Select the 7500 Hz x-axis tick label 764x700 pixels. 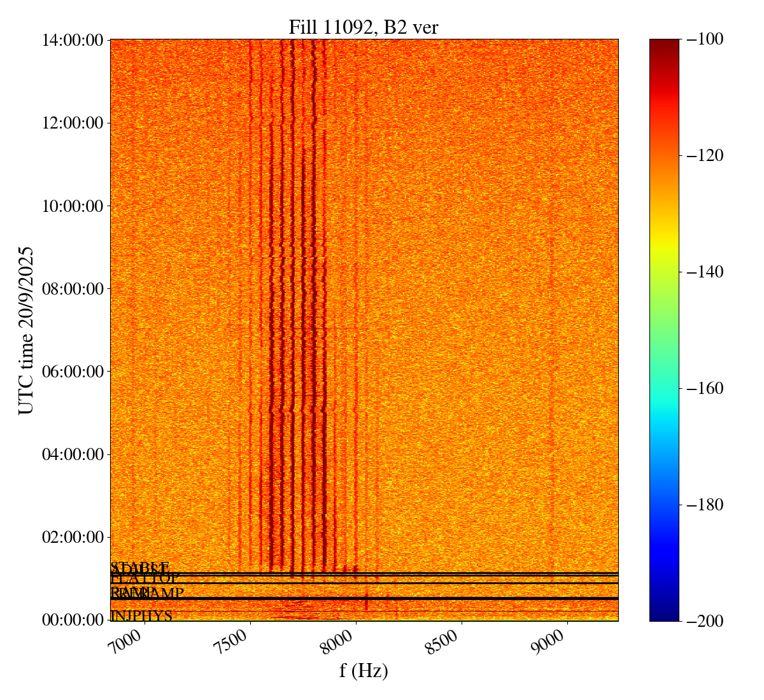237,642
